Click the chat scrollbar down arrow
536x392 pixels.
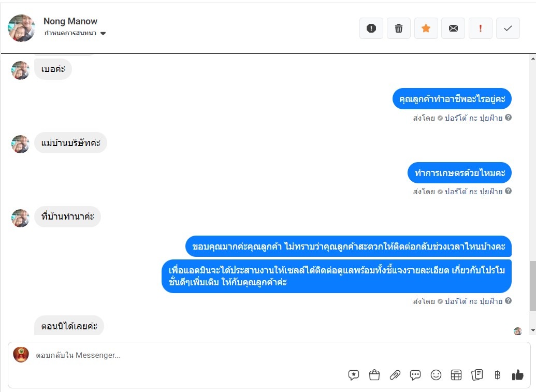[533, 330]
